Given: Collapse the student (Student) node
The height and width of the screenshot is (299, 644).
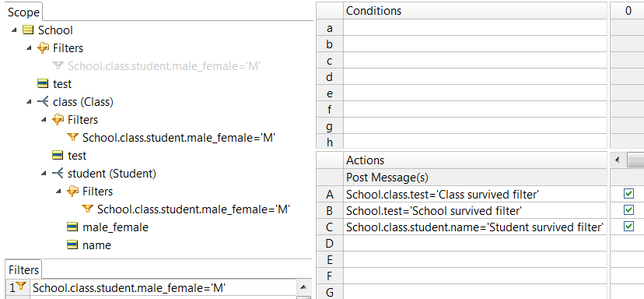Looking at the screenshot, I should click(44, 174).
